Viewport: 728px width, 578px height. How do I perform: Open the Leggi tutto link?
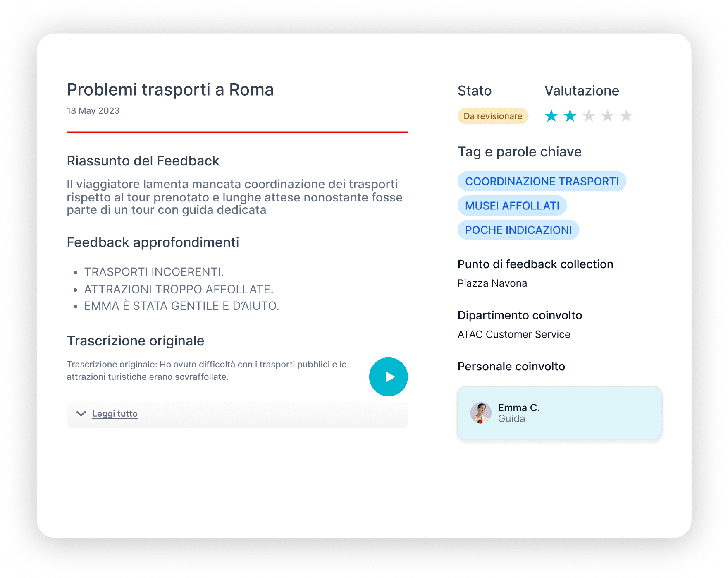[x=115, y=413]
